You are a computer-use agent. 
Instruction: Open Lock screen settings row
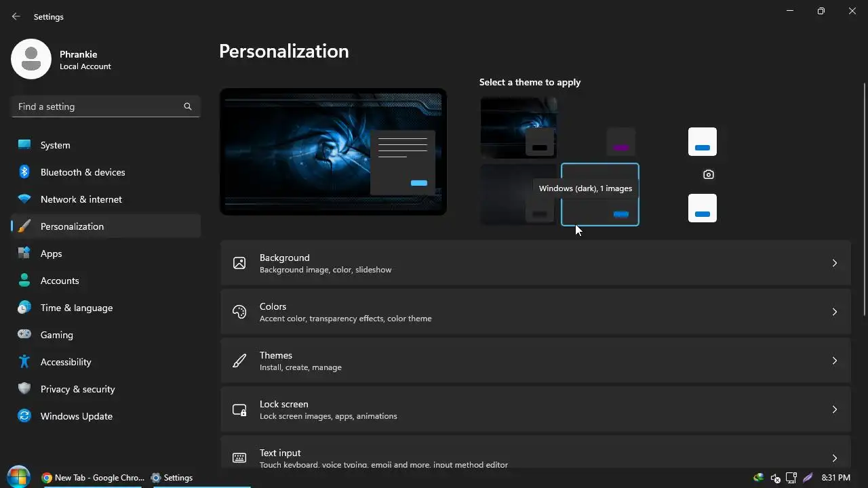[x=536, y=409]
